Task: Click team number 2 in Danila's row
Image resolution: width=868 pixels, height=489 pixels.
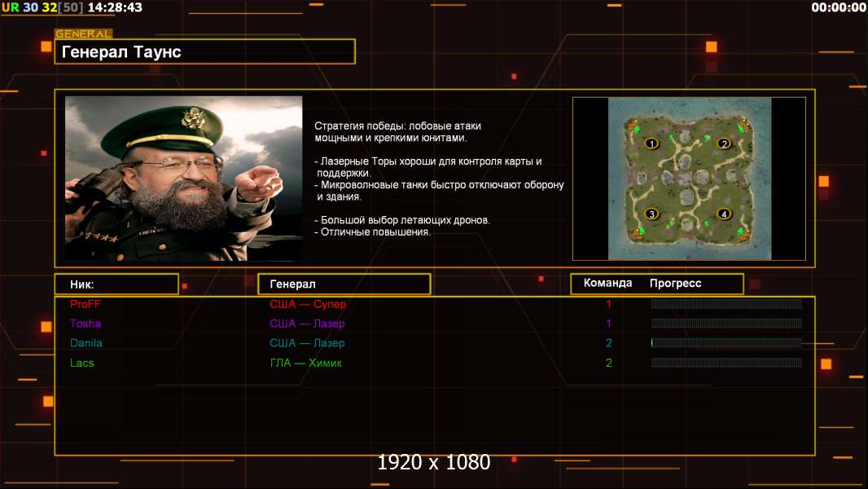Action: click(x=608, y=343)
